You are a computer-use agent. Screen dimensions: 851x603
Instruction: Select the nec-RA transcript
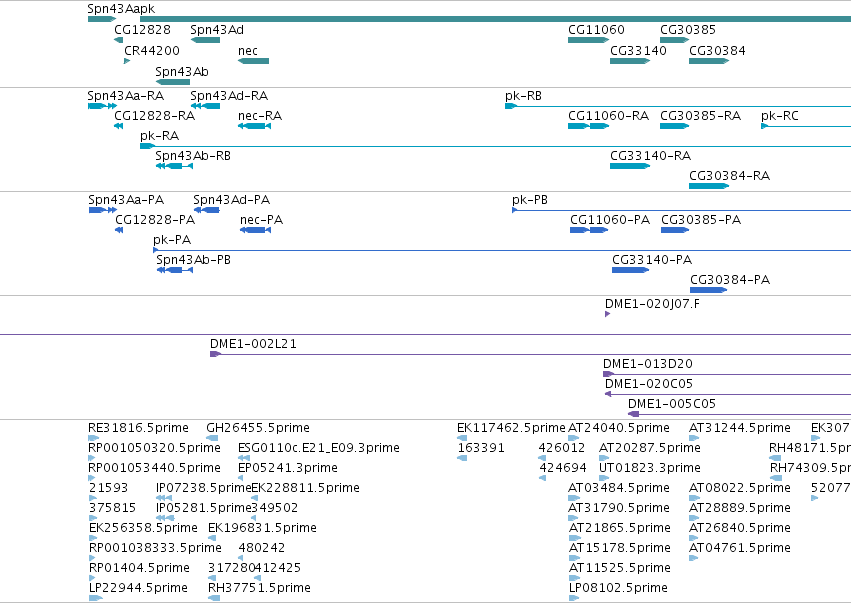254,126
